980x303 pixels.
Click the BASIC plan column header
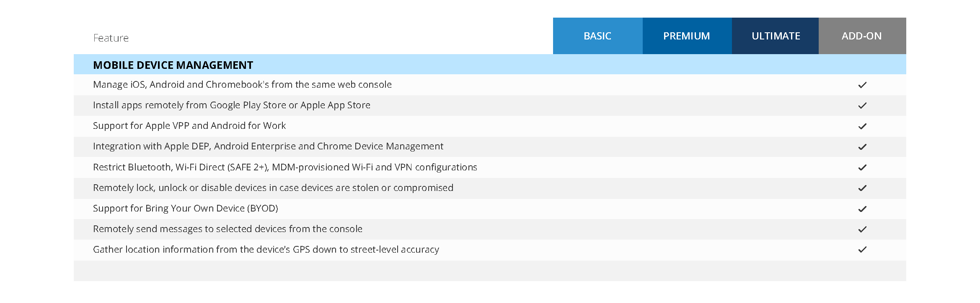point(597,36)
